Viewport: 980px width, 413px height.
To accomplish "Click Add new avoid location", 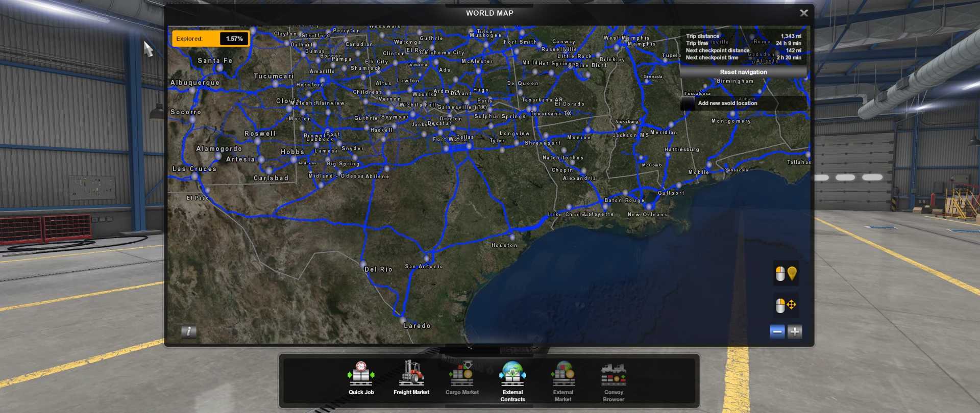I will point(727,103).
